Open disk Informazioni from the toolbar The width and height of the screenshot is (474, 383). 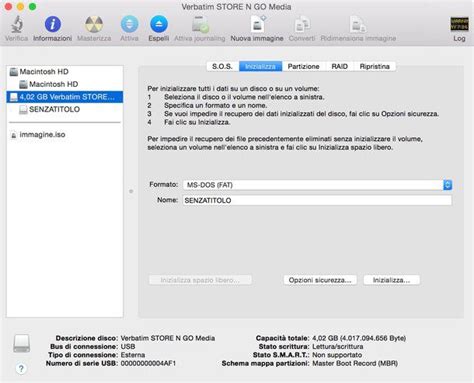pyautogui.click(x=53, y=24)
